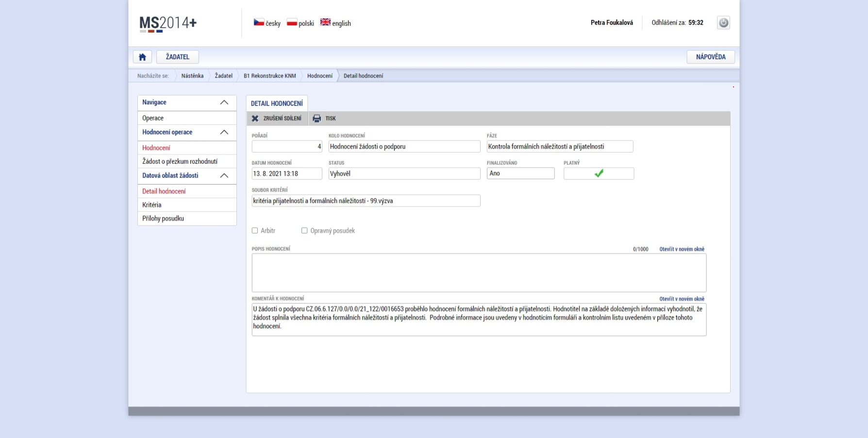
Task: Click the empty Popis hodnocení text area
Action: (x=479, y=273)
